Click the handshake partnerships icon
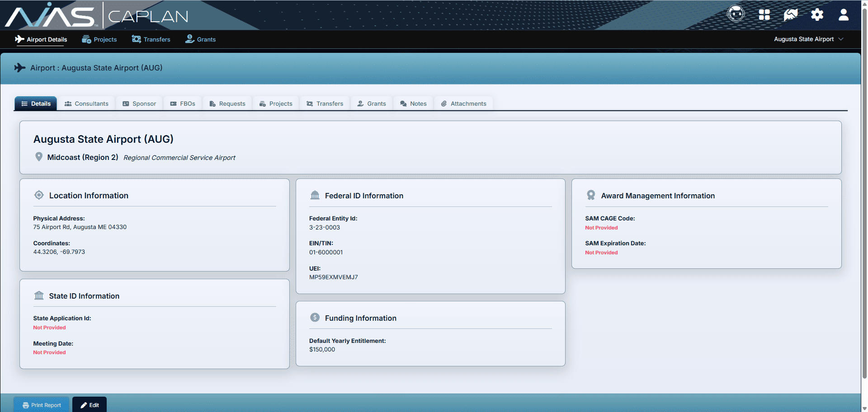The height and width of the screenshot is (412, 868). click(x=790, y=15)
